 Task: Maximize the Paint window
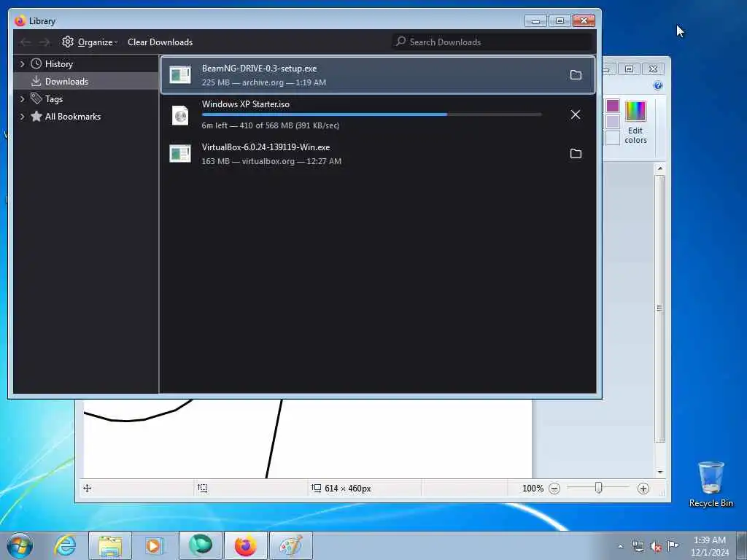(629, 69)
